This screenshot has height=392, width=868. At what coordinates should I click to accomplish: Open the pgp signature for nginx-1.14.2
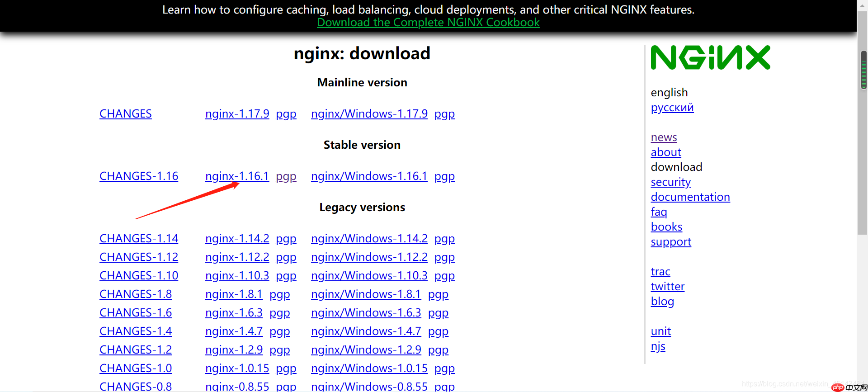pyautogui.click(x=286, y=239)
